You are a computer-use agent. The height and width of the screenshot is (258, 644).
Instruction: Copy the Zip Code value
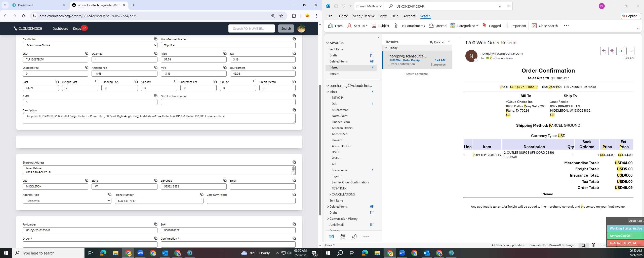(225, 180)
